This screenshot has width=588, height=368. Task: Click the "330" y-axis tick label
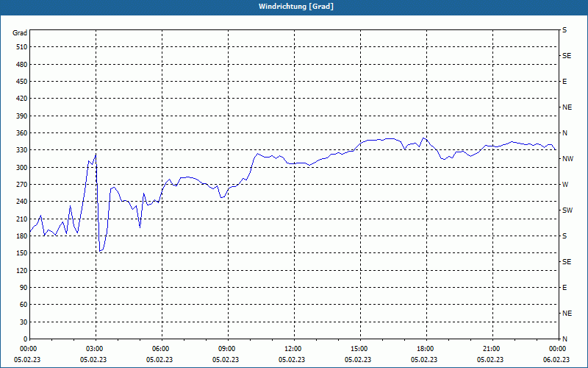[22, 150]
